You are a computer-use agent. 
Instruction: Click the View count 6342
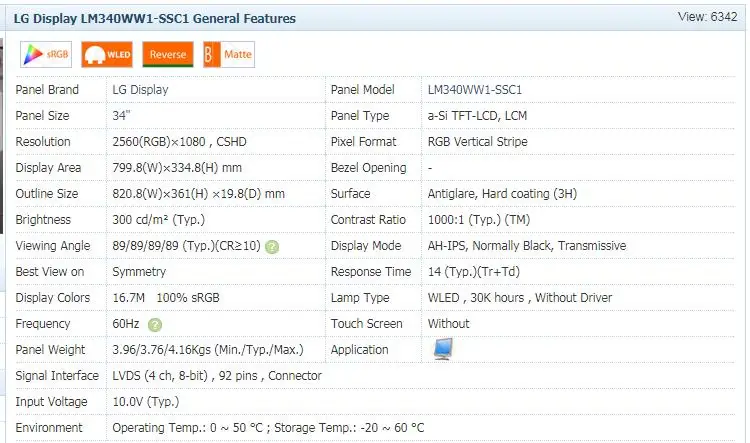click(707, 17)
